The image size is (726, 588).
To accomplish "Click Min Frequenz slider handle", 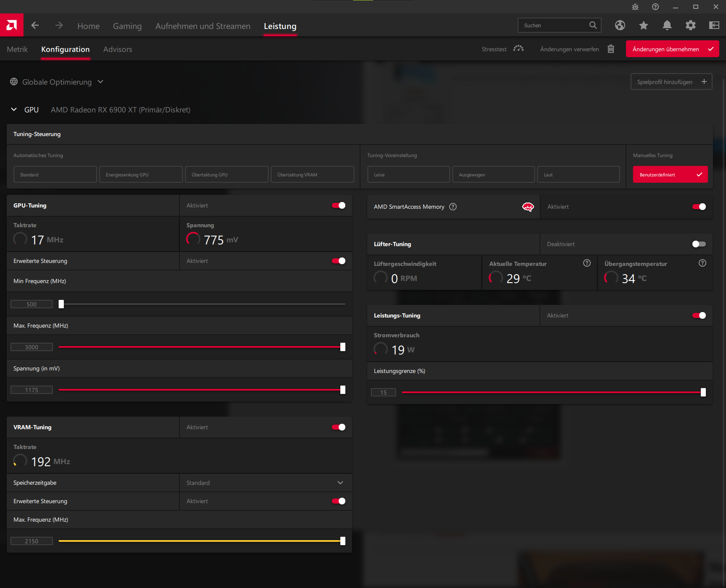I will (x=61, y=304).
